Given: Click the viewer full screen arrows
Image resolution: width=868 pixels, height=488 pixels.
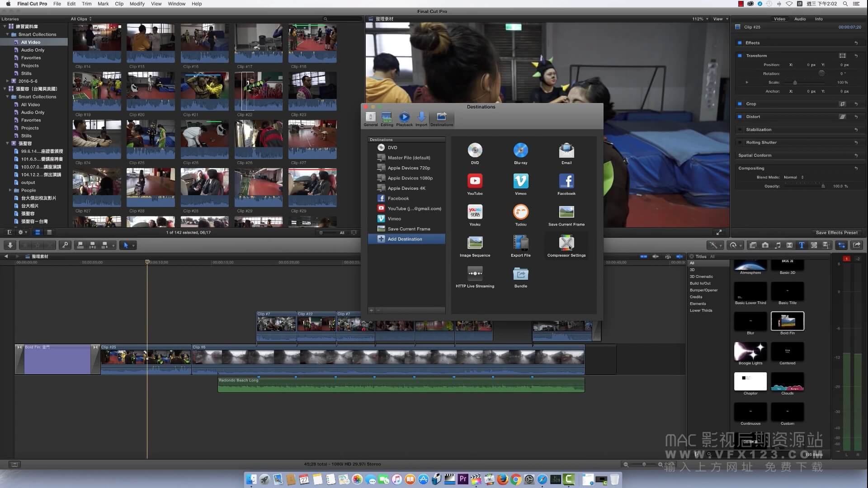Looking at the screenshot, I should coord(719,232).
